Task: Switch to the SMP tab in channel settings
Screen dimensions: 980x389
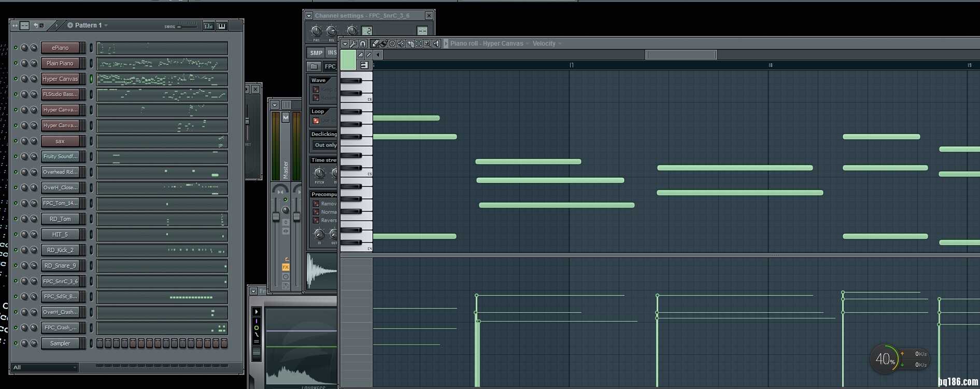Action: (x=316, y=53)
